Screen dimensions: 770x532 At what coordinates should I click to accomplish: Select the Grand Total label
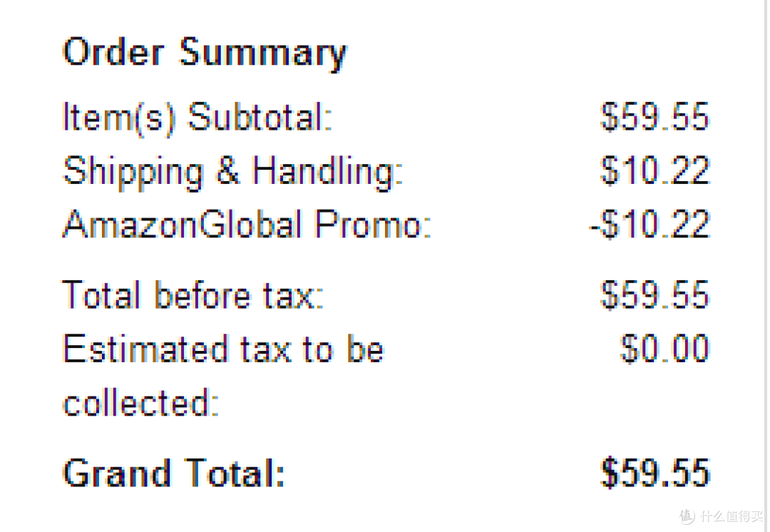pos(174,473)
